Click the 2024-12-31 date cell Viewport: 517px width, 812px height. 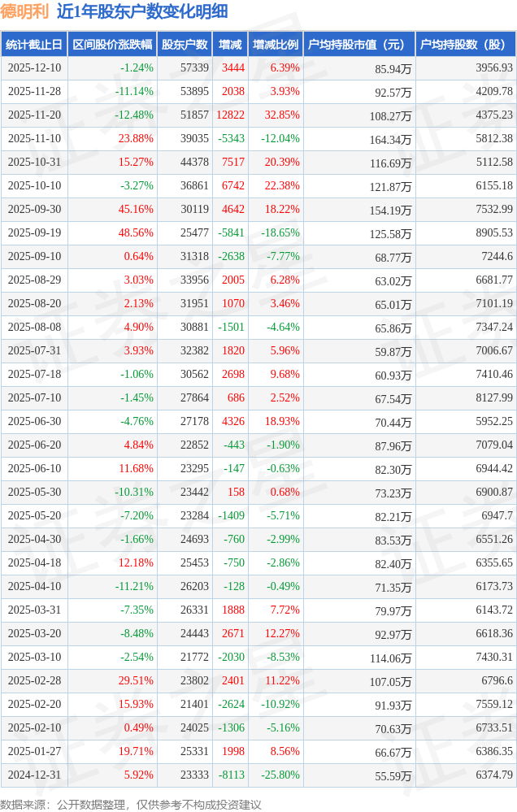34,775
